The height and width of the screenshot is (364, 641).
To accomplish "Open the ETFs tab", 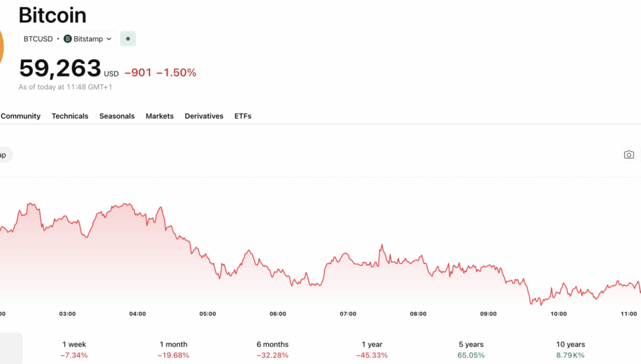I will tap(243, 116).
